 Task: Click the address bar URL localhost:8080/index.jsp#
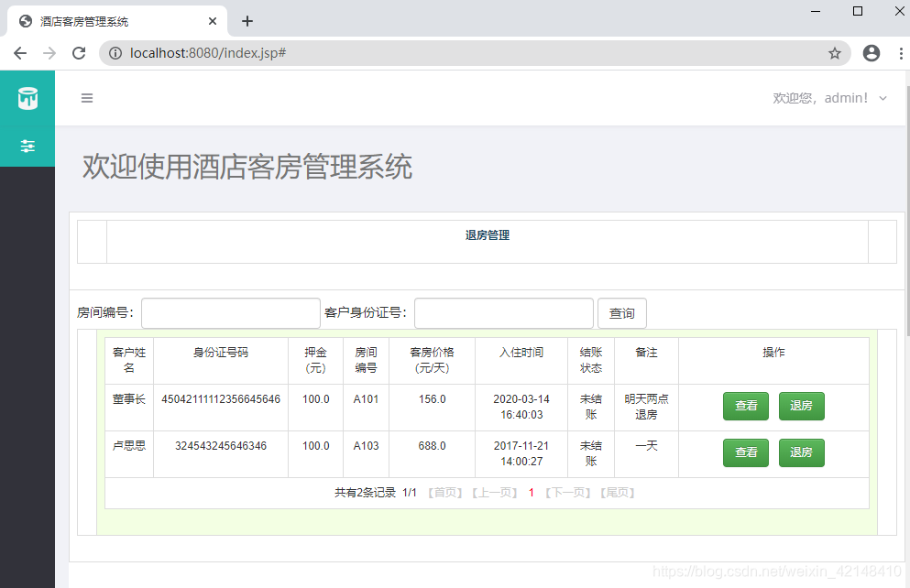coord(208,53)
